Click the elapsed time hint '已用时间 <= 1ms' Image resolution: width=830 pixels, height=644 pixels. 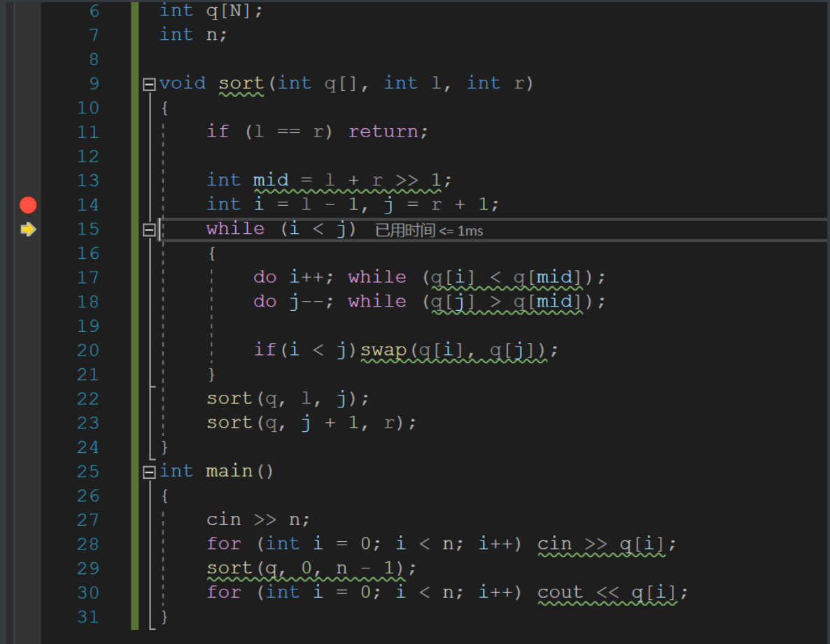pos(429,230)
